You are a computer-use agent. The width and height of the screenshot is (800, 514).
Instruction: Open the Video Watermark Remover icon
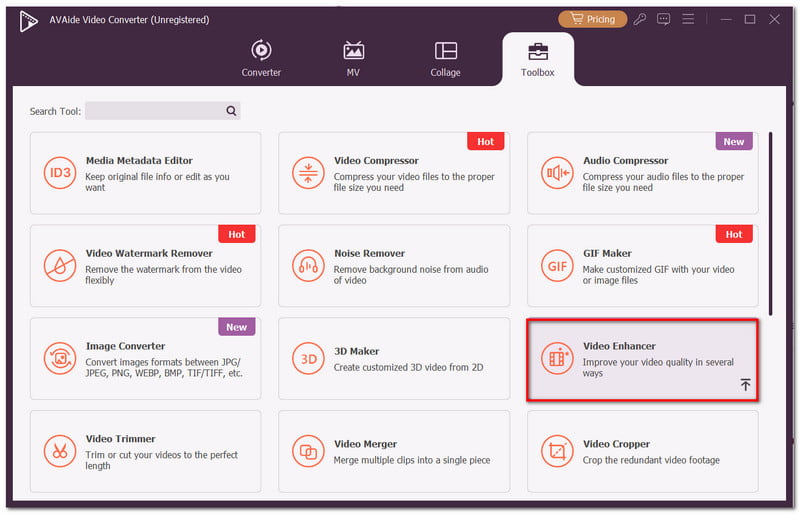[x=60, y=265]
